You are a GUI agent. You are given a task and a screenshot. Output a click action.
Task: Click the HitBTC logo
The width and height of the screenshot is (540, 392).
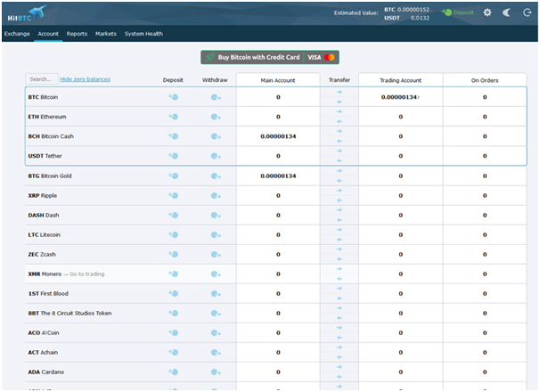point(27,13)
